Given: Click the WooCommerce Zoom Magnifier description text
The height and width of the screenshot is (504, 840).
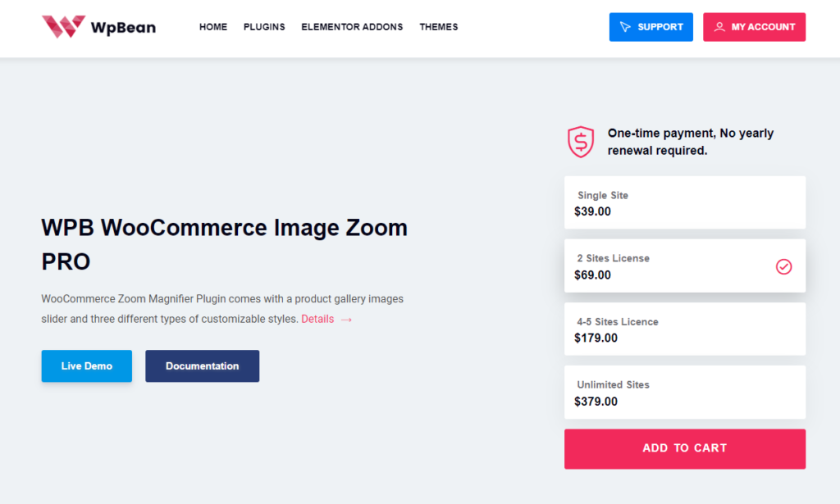Looking at the screenshot, I should point(222,309).
